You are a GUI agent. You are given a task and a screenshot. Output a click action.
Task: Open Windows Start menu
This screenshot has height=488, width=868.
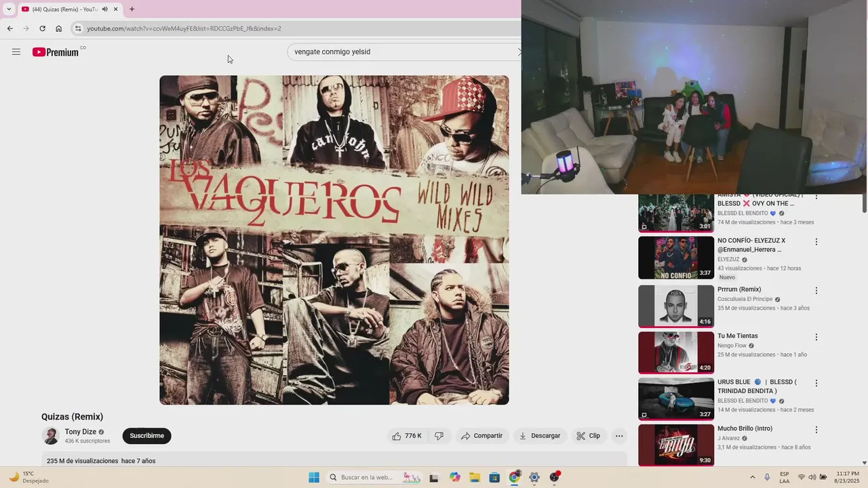(314, 477)
